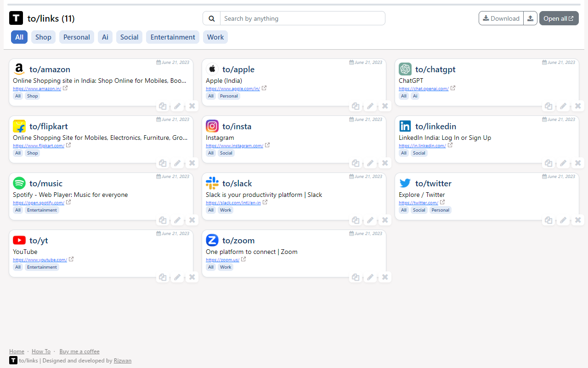The width and height of the screenshot is (588, 368).
Task: Copy the to/zoom link
Action: [356, 277]
